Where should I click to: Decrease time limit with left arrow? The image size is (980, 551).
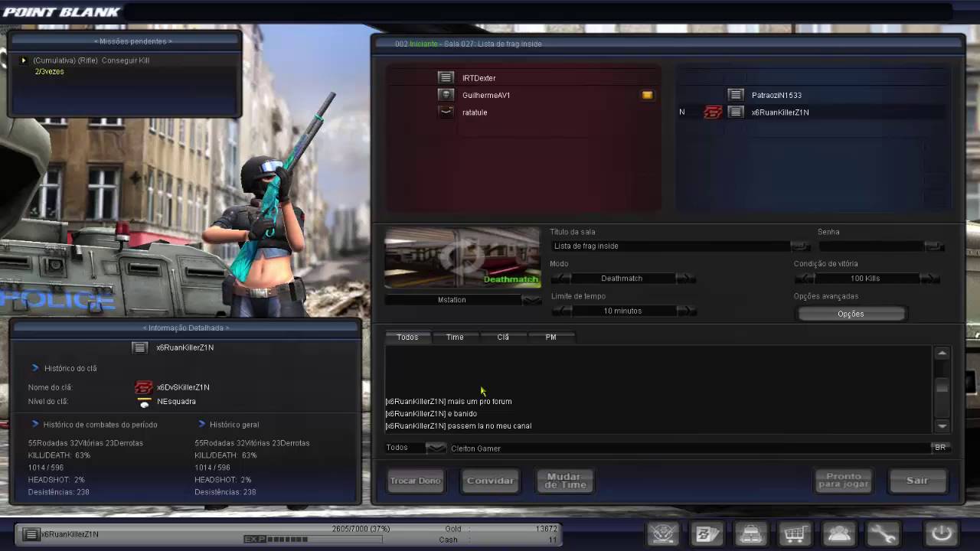[561, 311]
